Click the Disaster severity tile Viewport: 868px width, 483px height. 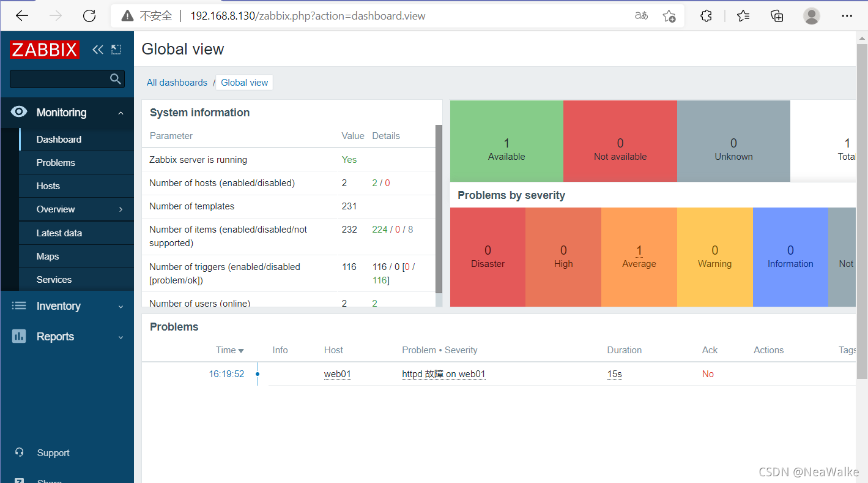point(488,257)
